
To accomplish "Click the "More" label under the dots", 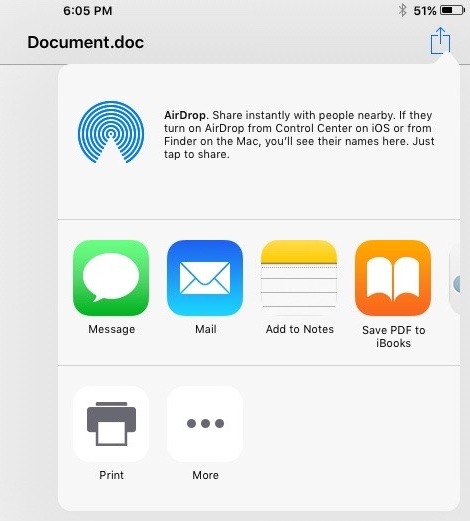I will click(x=205, y=475).
